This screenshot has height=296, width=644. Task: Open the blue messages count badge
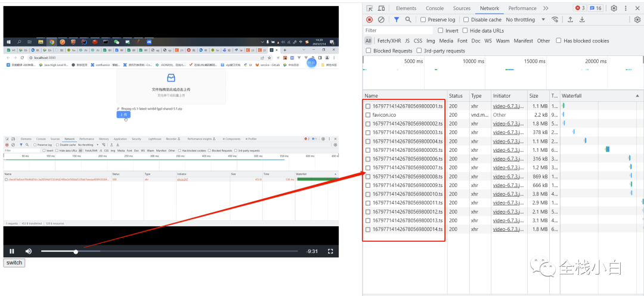pyautogui.click(x=595, y=8)
